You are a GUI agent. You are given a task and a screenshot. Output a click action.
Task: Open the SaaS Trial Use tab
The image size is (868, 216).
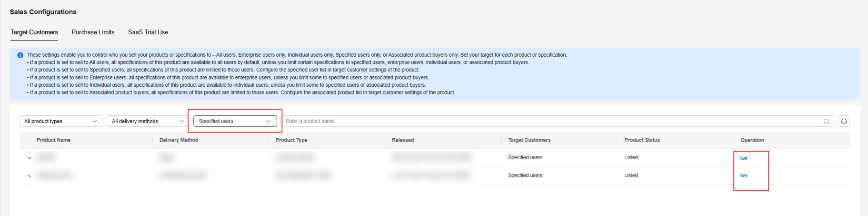click(148, 32)
